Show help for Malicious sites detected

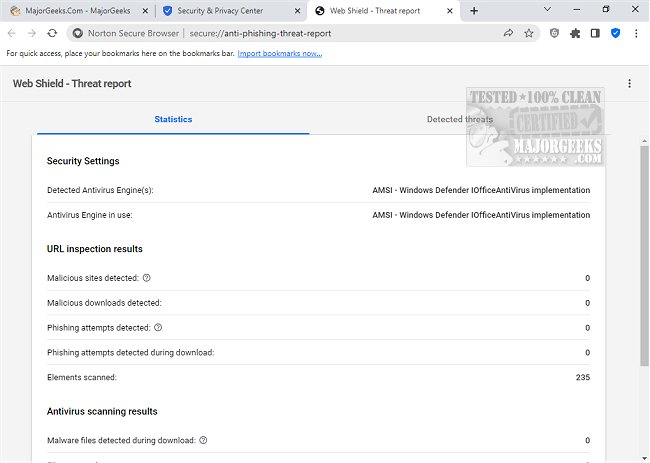pos(146,278)
